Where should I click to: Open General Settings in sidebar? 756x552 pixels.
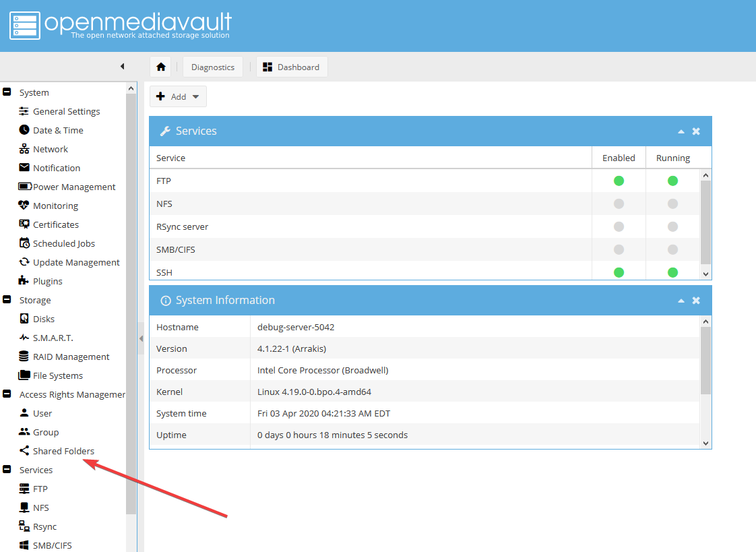pos(66,112)
